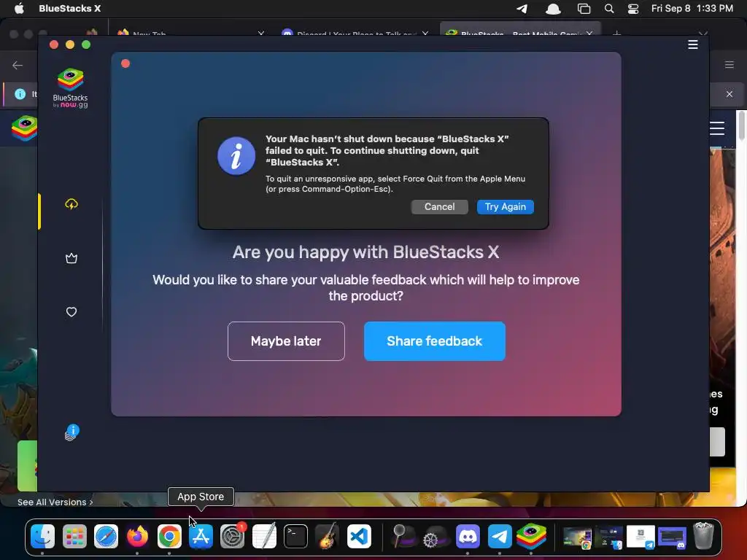
Task: Open the heart favorites sidebar icon
Action: [71, 312]
